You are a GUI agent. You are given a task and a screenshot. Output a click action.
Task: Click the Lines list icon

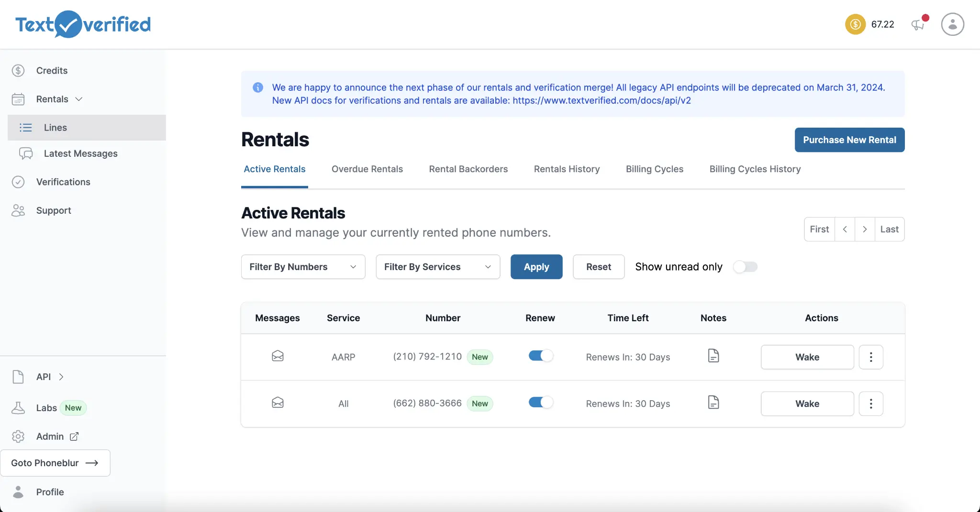pos(26,128)
